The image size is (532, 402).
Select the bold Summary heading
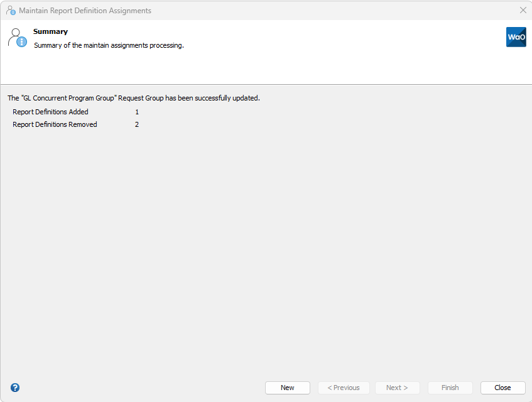50,31
